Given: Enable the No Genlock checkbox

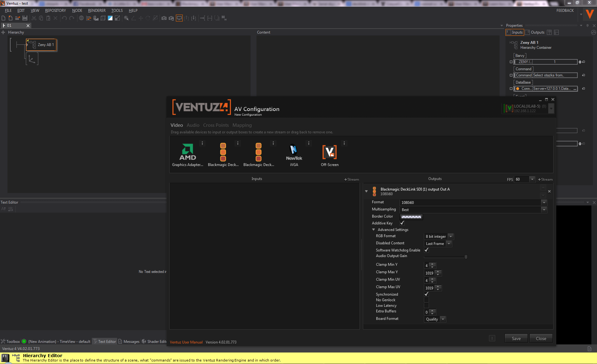Looking at the screenshot, I should tap(426, 300).
